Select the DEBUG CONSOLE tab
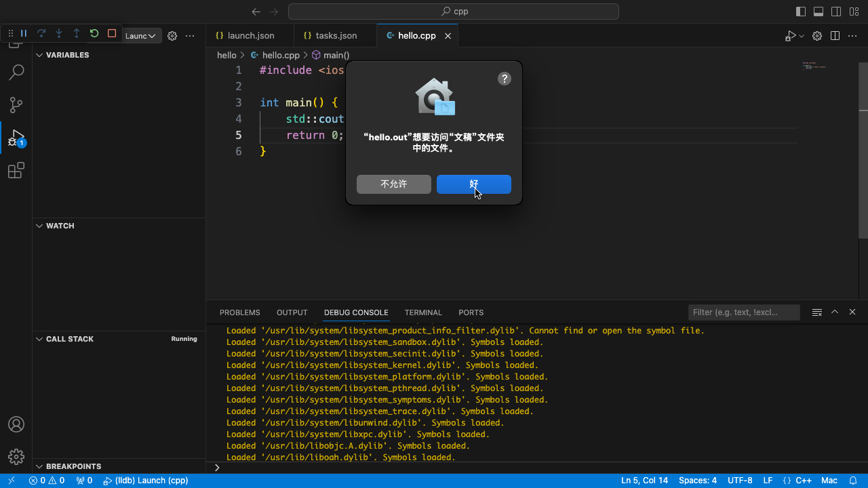 pyautogui.click(x=356, y=312)
